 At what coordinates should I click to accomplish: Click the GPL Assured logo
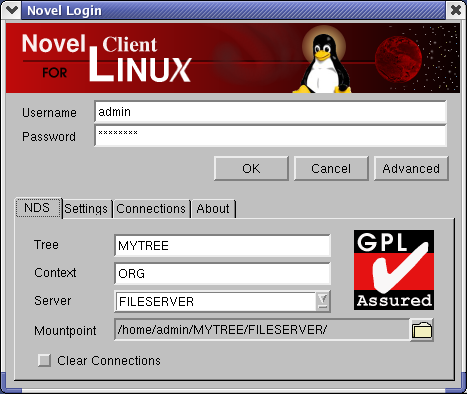394,270
